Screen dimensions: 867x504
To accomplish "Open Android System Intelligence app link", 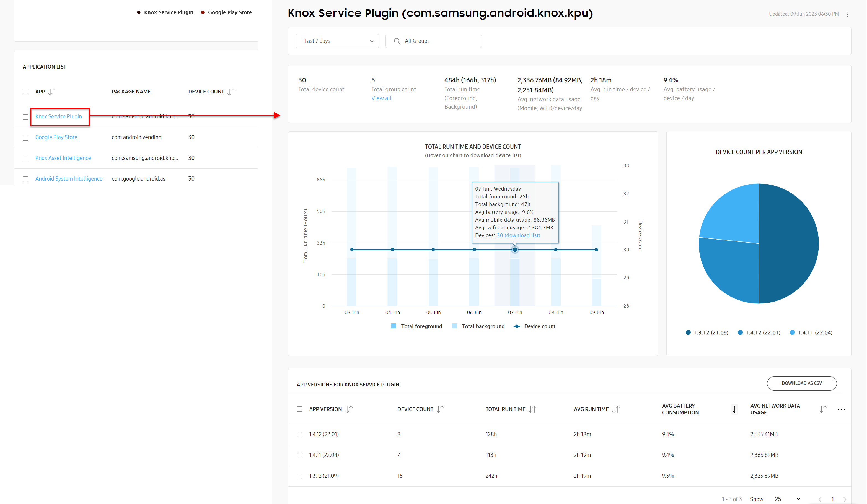I will click(68, 179).
